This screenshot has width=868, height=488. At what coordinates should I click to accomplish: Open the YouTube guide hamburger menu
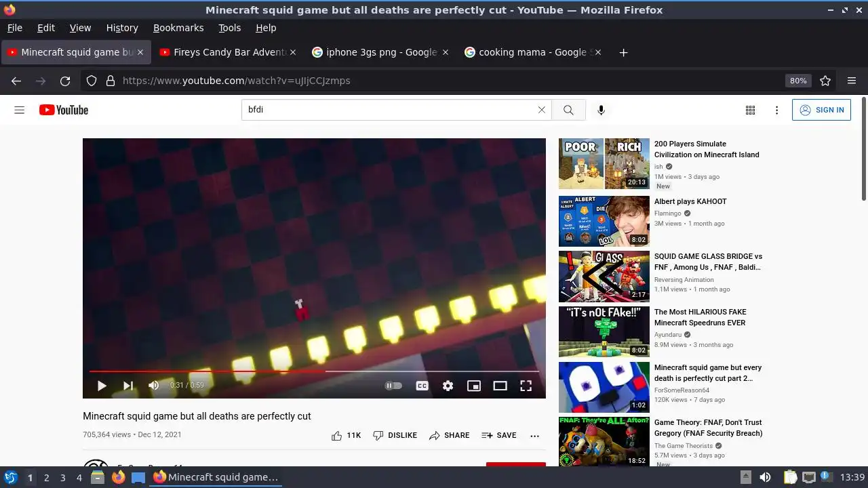20,110
